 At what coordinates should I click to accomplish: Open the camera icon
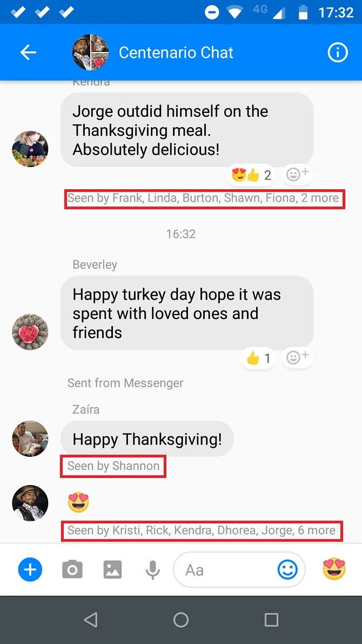click(x=72, y=570)
